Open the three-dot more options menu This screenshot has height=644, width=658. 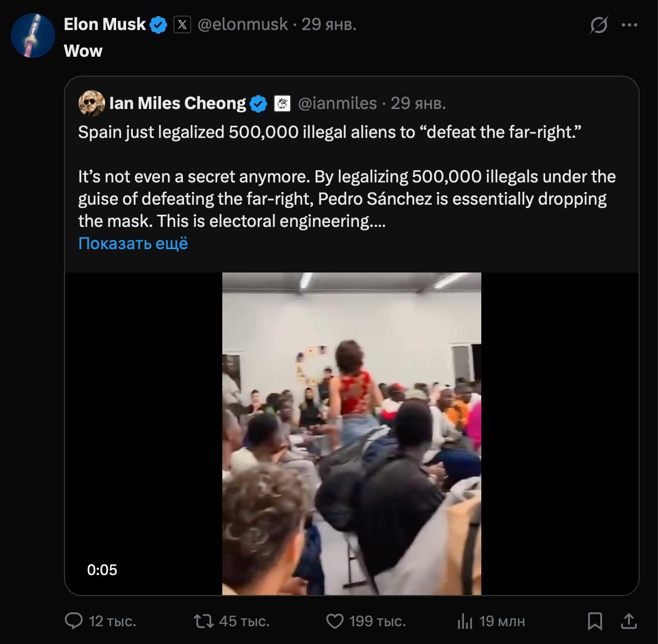[x=629, y=25]
